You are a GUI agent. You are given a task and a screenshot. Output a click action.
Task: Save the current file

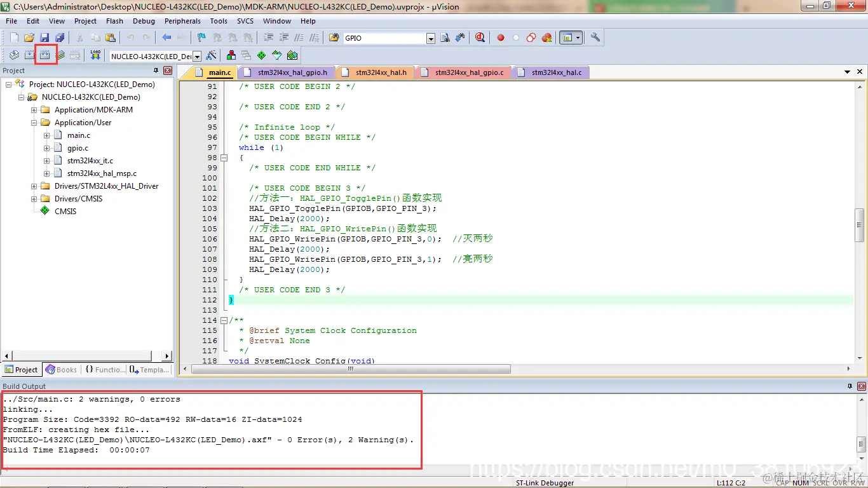click(x=44, y=38)
